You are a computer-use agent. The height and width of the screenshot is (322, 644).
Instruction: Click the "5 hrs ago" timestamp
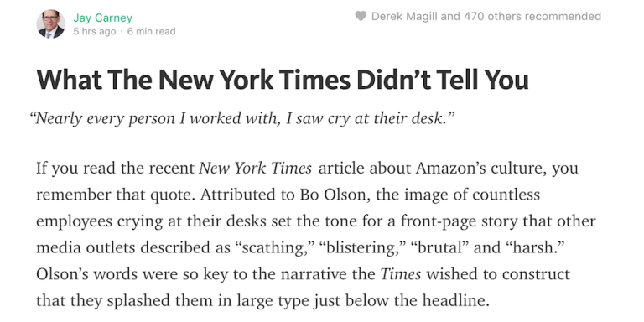(x=95, y=32)
